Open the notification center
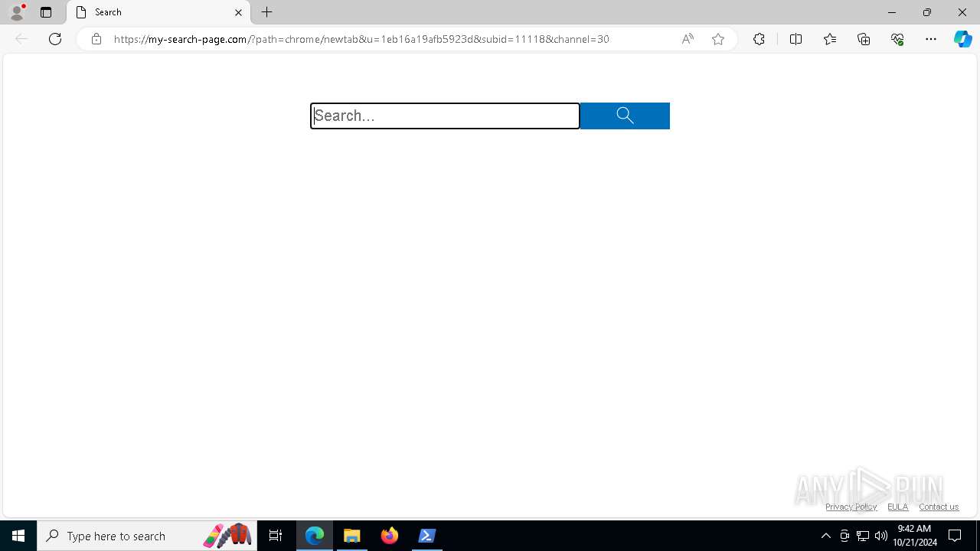Image resolution: width=980 pixels, height=551 pixels. coord(955,536)
